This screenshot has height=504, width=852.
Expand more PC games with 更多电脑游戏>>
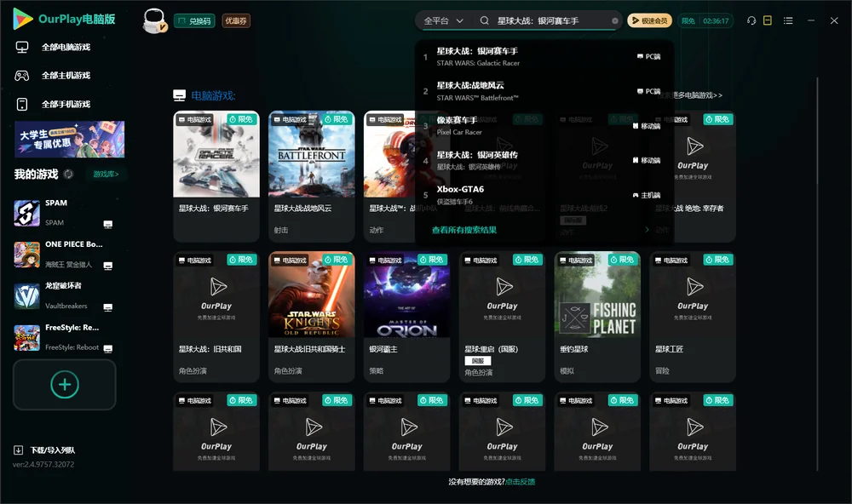click(698, 95)
